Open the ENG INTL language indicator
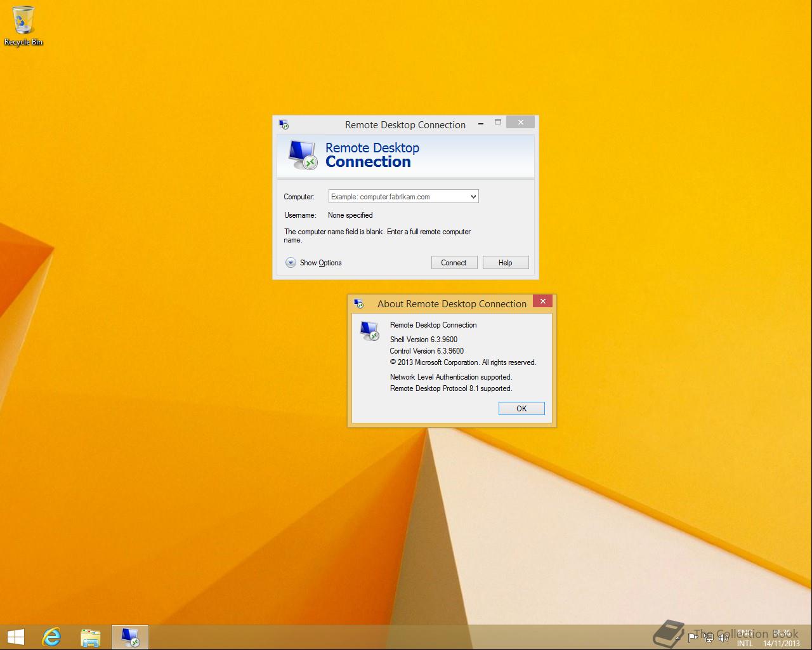The width and height of the screenshot is (812, 650). point(745,638)
